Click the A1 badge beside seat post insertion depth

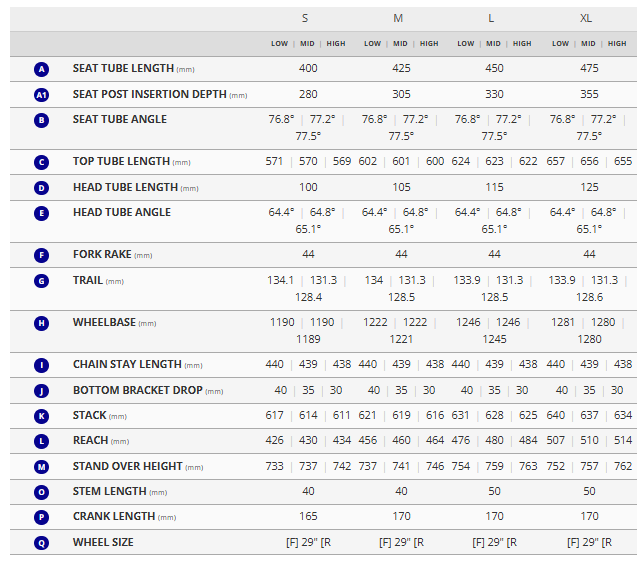41,95
